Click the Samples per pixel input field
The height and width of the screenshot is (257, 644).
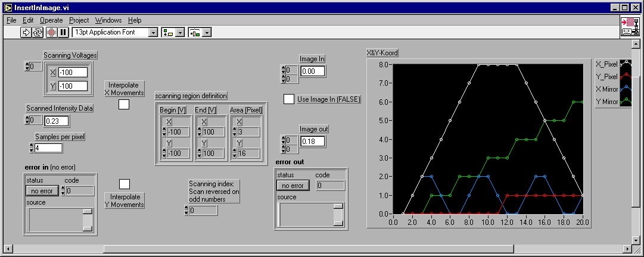(x=48, y=148)
